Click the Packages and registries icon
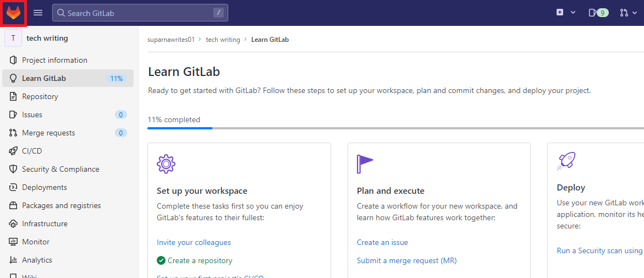The image size is (644, 278). pos(13,205)
